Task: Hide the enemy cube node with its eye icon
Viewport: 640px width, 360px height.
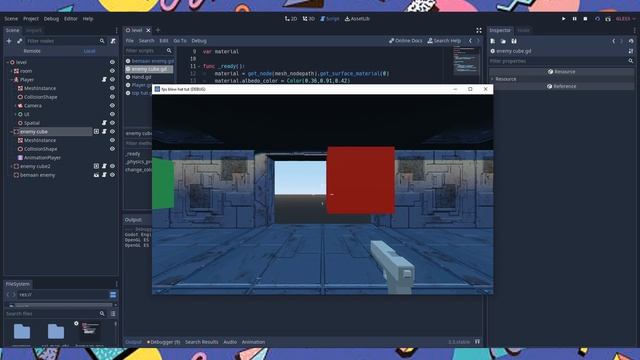Action: pyautogui.click(x=112, y=131)
